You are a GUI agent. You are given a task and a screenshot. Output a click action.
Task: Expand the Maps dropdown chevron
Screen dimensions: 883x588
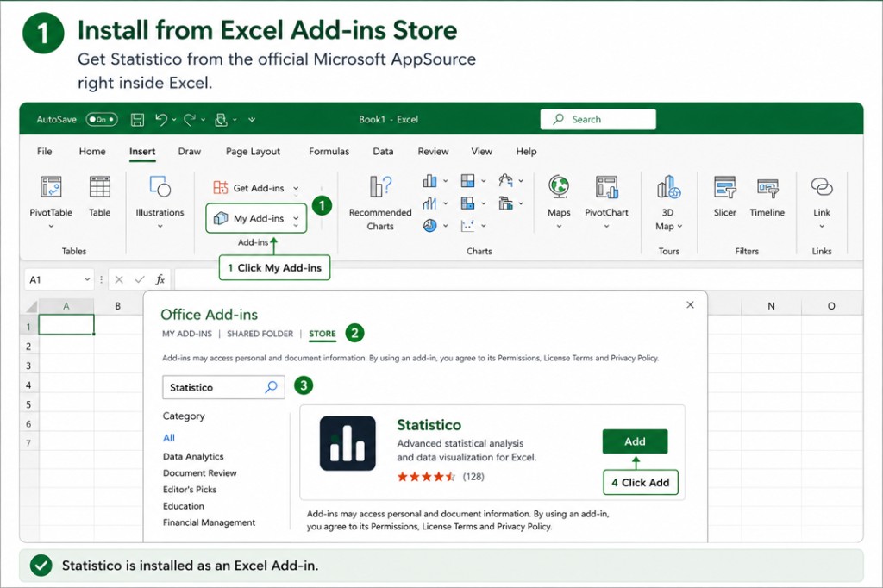(x=559, y=227)
